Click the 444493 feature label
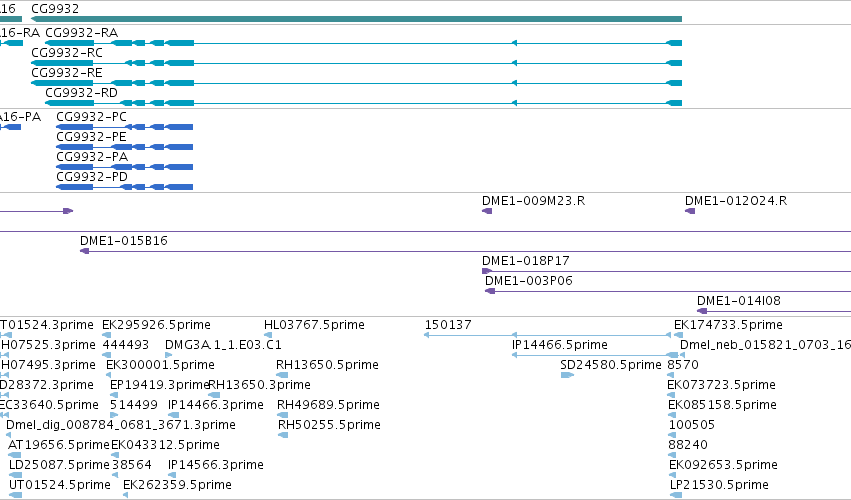 click(x=125, y=345)
